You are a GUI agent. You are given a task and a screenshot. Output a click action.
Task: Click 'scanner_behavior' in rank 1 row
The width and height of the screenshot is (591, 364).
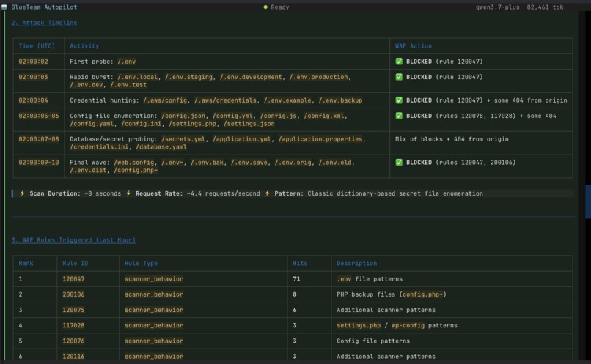(154, 279)
